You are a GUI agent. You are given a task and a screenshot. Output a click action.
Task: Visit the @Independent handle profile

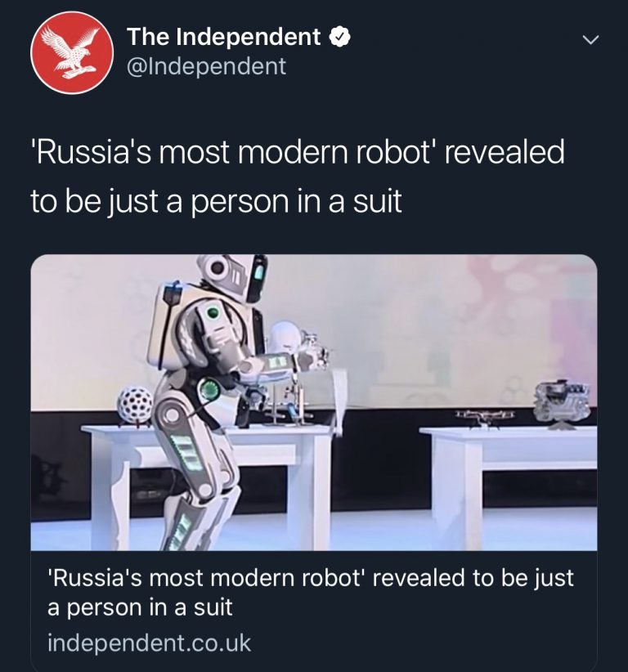tap(206, 66)
